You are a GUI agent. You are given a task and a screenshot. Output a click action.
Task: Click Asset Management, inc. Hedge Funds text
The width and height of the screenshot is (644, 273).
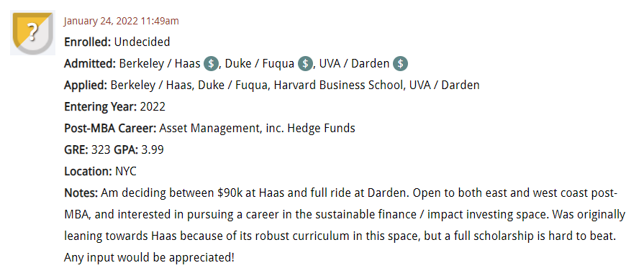click(x=257, y=129)
